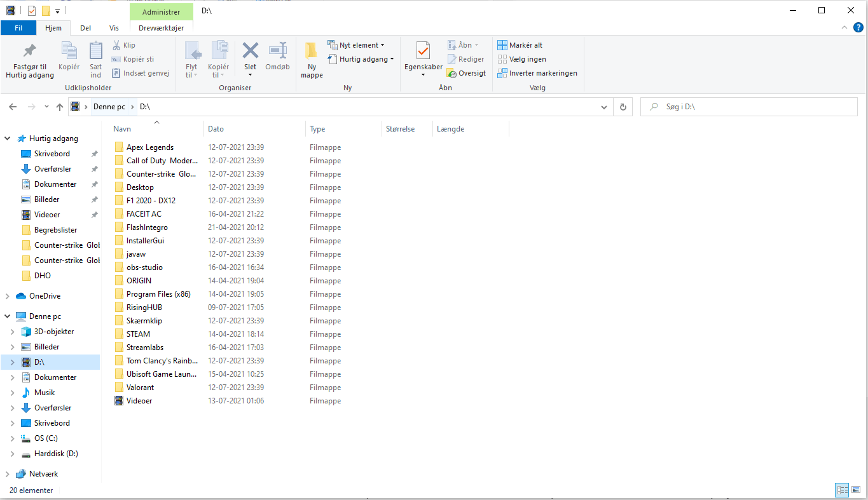This screenshot has height=500, width=868.
Task: Click Kopiér sti in the ribbon
Action: [133, 59]
